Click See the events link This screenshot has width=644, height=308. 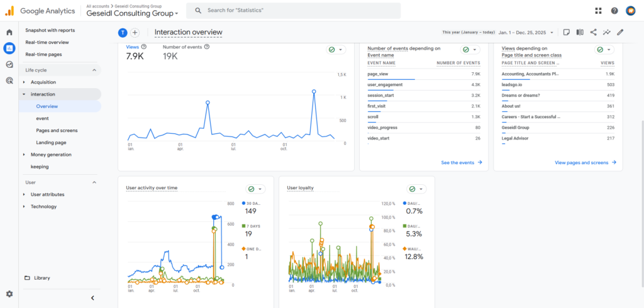[x=462, y=163]
